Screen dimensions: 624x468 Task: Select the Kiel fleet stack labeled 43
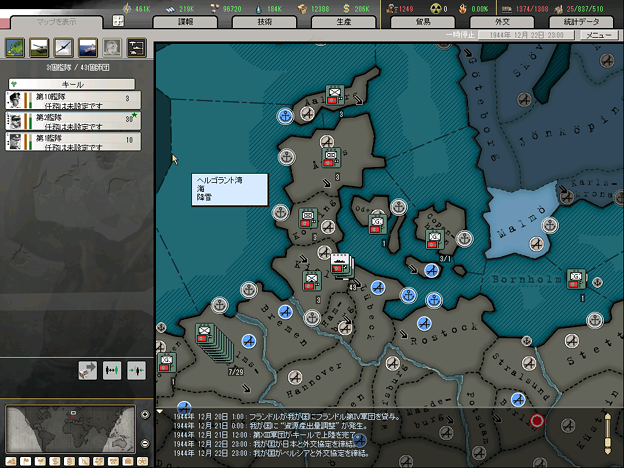[341, 267]
